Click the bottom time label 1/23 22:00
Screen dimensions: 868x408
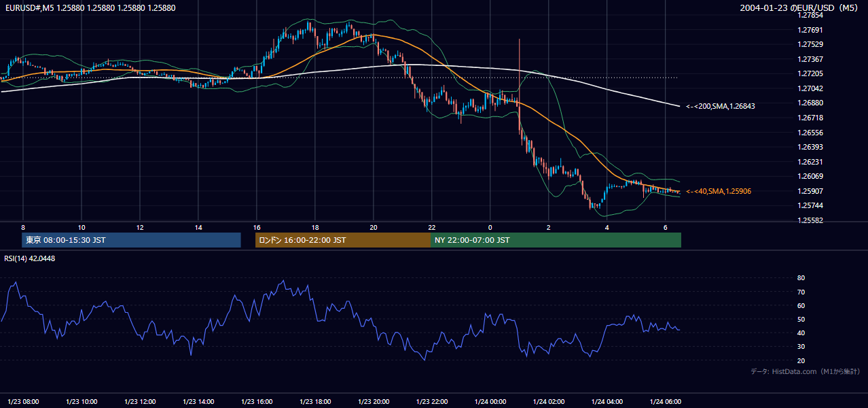click(432, 401)
